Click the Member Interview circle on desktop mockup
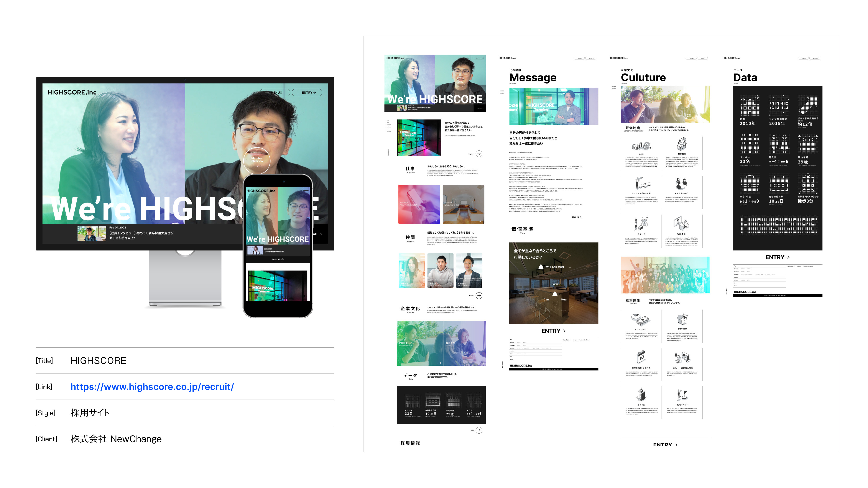This screenshot has width=868, height=488. coord(257,160)
